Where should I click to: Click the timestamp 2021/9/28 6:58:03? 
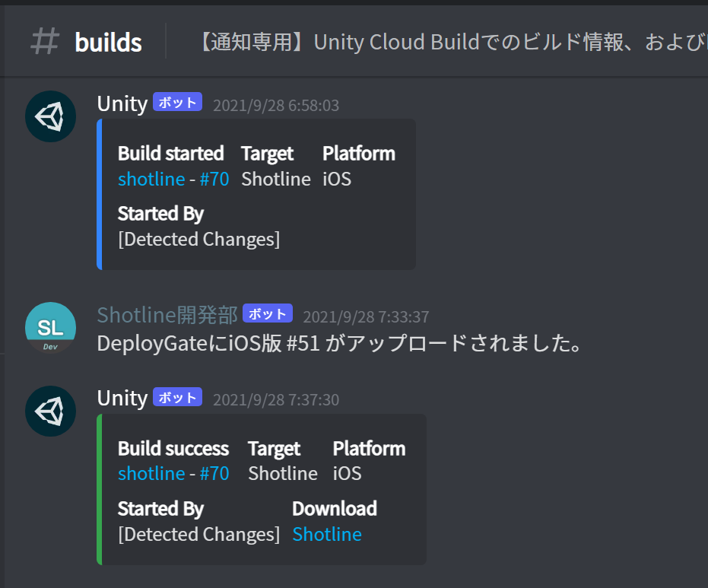[x=276, y=105]
